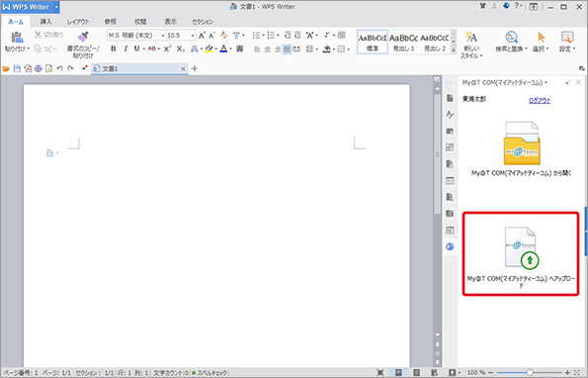This screenshot has height=378, width=588.
Task: Expand the bullet list dropdown arrow
Action: pos(263,36)
